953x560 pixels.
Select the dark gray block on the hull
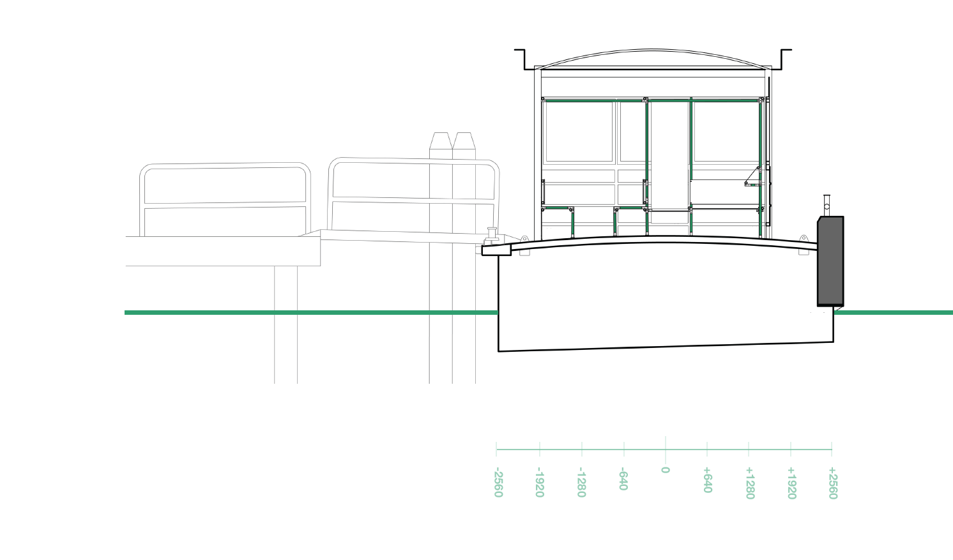click(x=830, y=261)
